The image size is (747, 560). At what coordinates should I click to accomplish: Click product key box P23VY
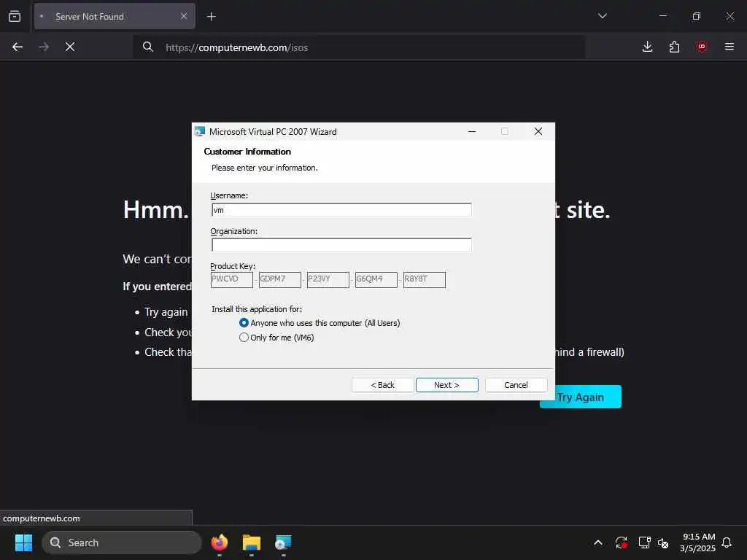(328, 279)
